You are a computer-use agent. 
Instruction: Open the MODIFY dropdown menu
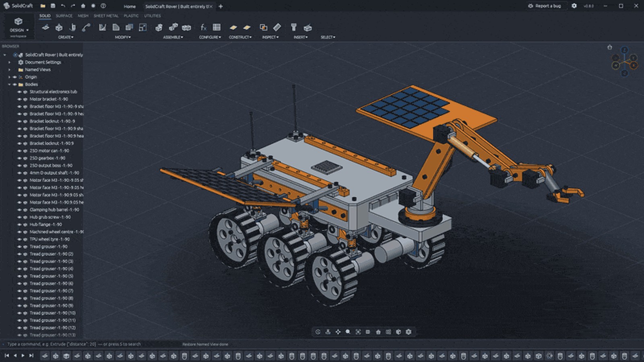pyautogui.click(x=123, y=37)
